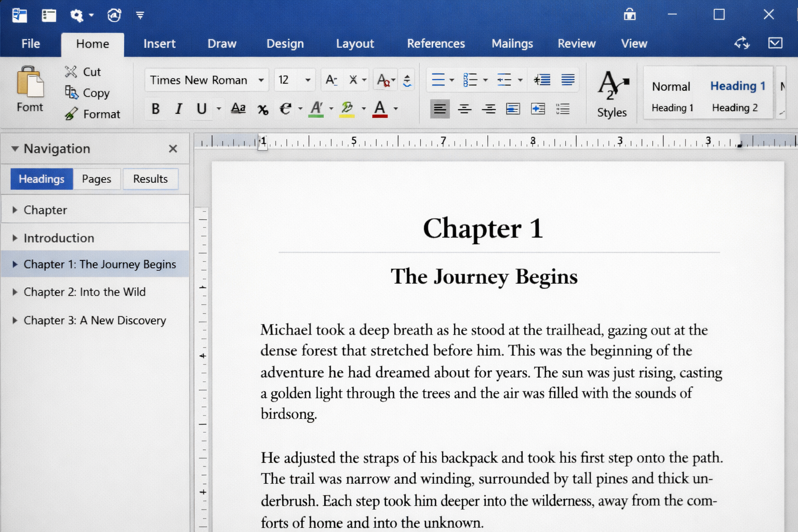Select Chapter 3: A New Discovery
The height and width of the screenshot is (532, 798).
[x=95, y=321]
